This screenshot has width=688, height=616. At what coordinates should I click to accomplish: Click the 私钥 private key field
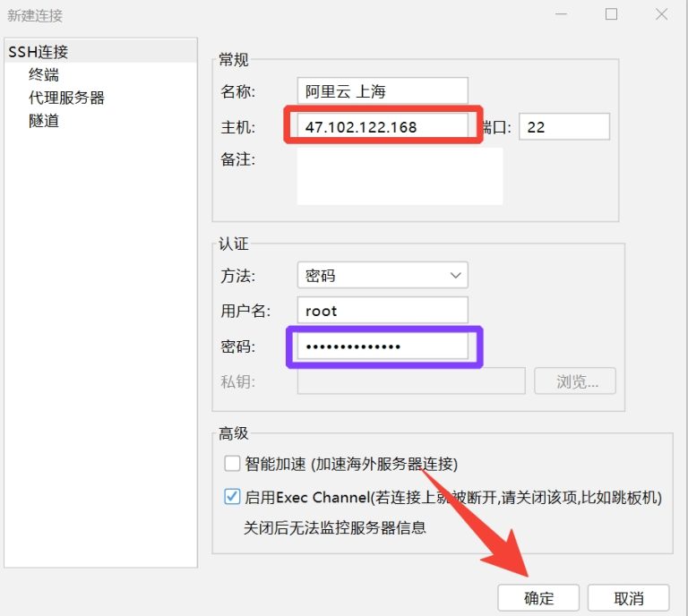pos(411,381)
